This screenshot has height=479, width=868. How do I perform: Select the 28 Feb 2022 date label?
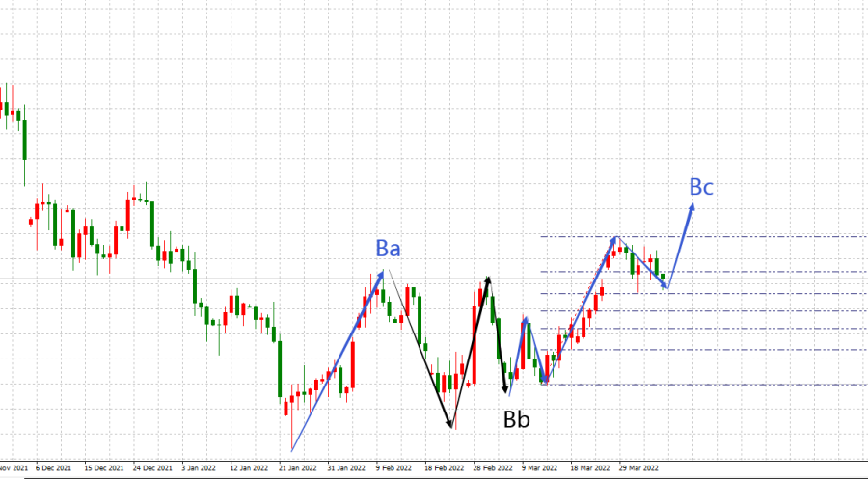493,468
